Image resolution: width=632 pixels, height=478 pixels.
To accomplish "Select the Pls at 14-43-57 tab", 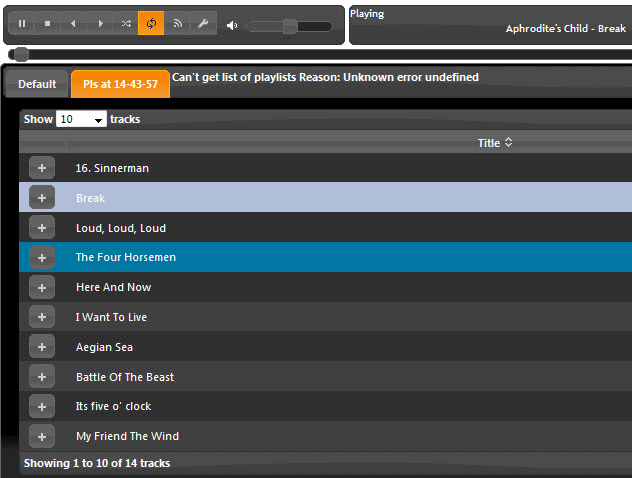I will pos(120,84).
